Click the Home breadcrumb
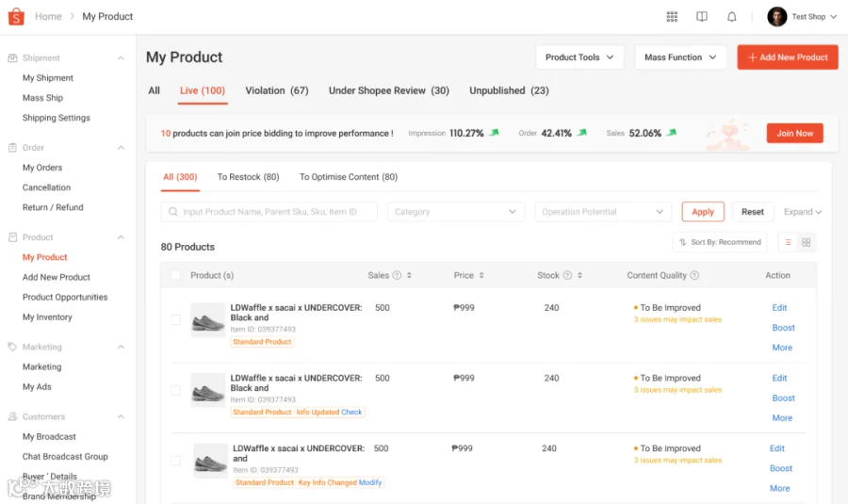The image size is (848, 504). click(48, 17)
